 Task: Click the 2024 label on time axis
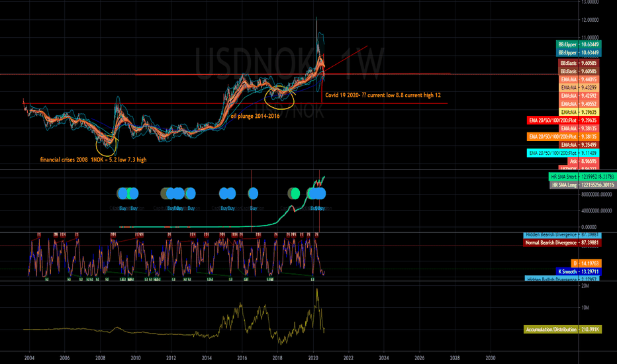[384, 358]
